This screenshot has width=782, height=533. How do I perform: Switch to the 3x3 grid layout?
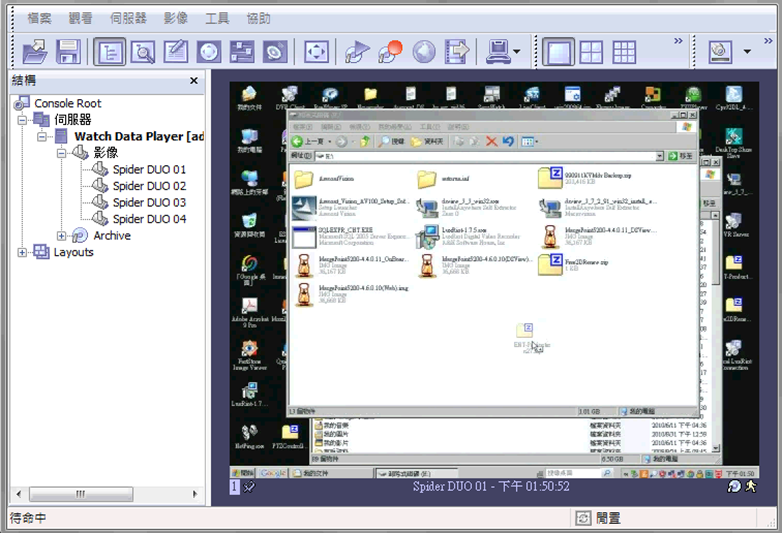[624, 51]
